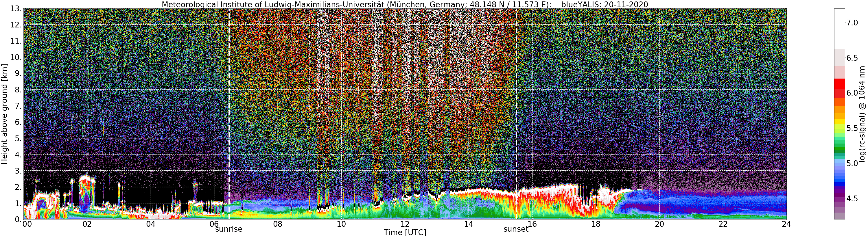
Task: Click the 'Height above ground [km]' axis label
Action: tap(4, 114)
